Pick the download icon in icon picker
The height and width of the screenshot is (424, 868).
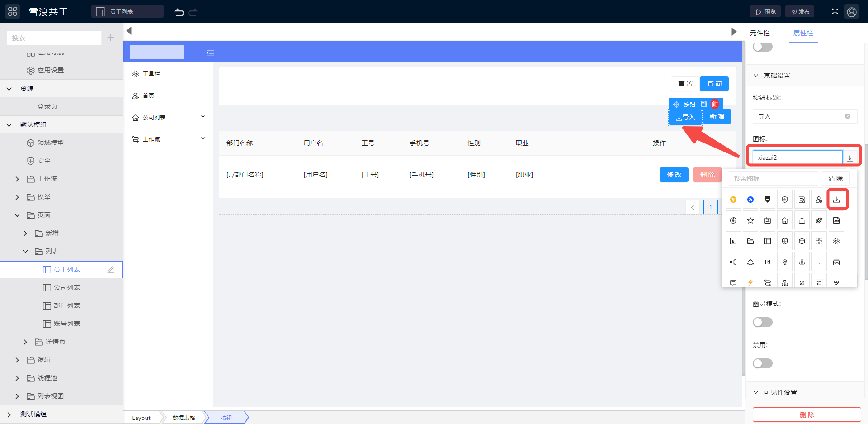836,200
